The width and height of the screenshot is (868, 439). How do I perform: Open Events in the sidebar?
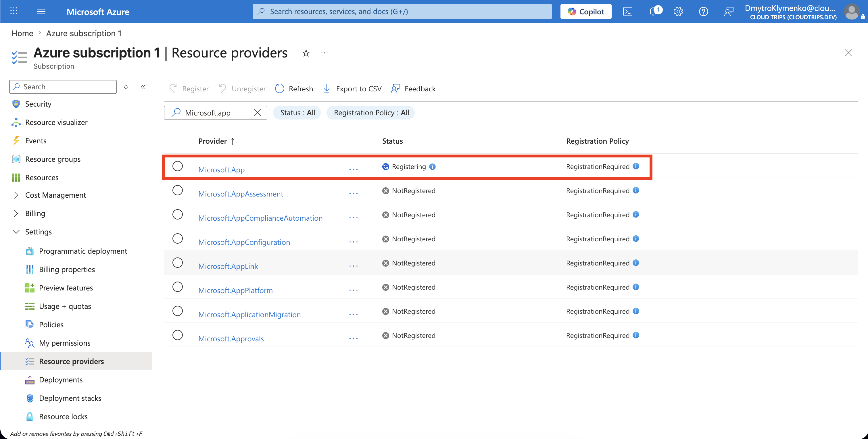coord(36,140)
